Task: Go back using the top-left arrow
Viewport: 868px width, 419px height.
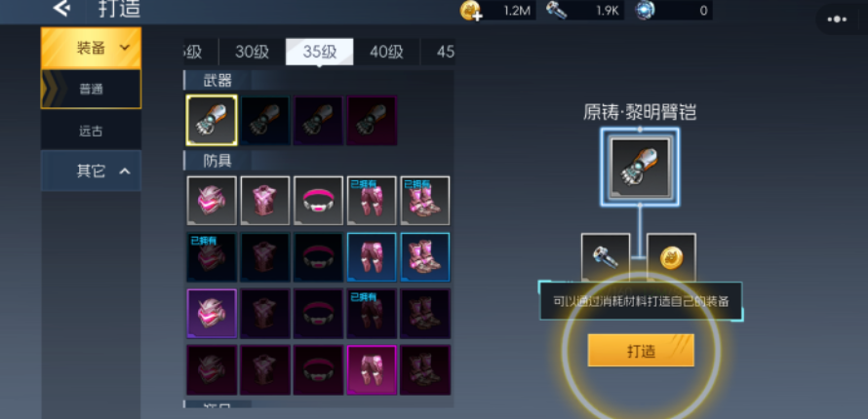Action: click(61, 9)
